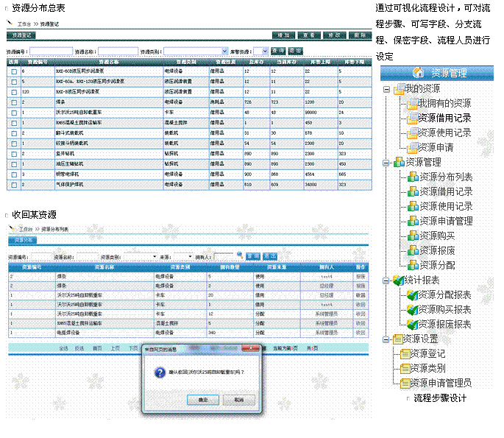Tick the checkbox of the 焊条 row in the top table

point(14,102)
